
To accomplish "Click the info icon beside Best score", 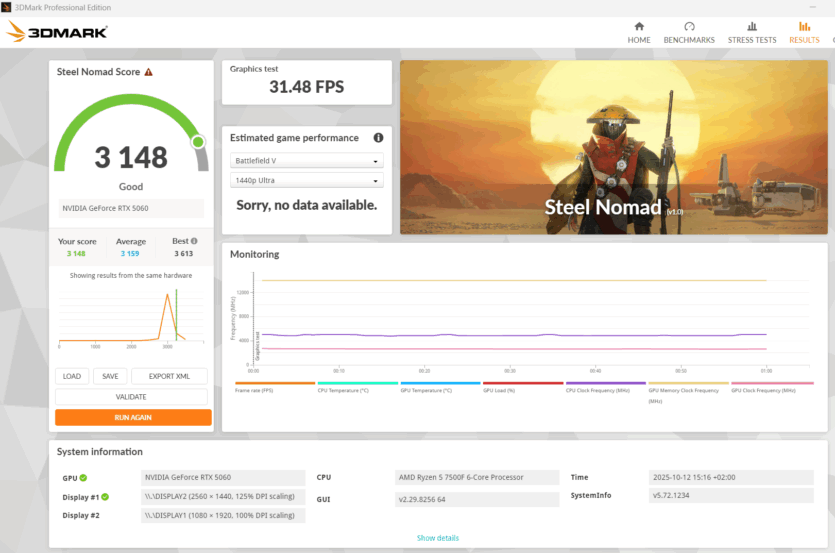I will tap(194, 241).
